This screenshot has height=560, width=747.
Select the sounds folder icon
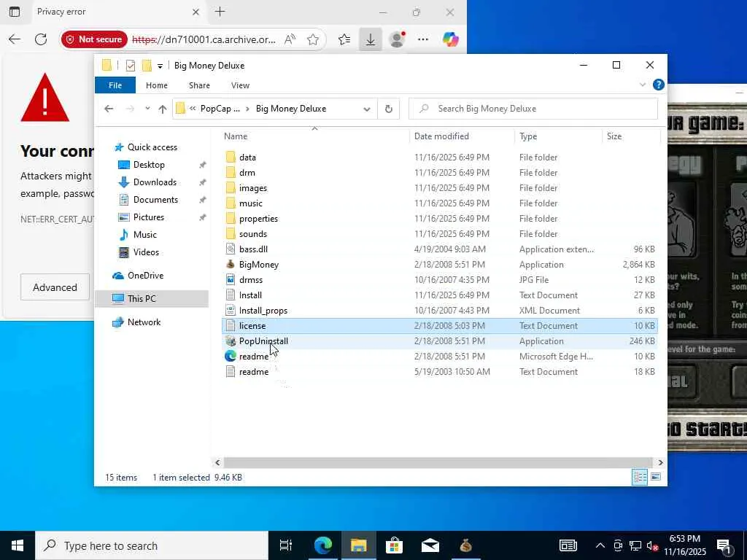point(231,234)
